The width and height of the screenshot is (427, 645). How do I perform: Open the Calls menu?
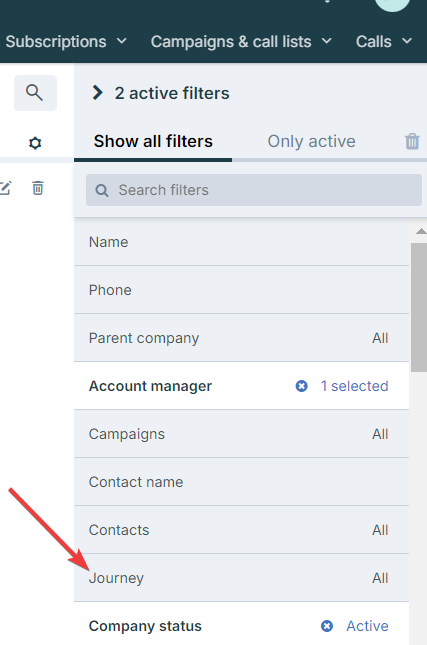pos(383,42)
